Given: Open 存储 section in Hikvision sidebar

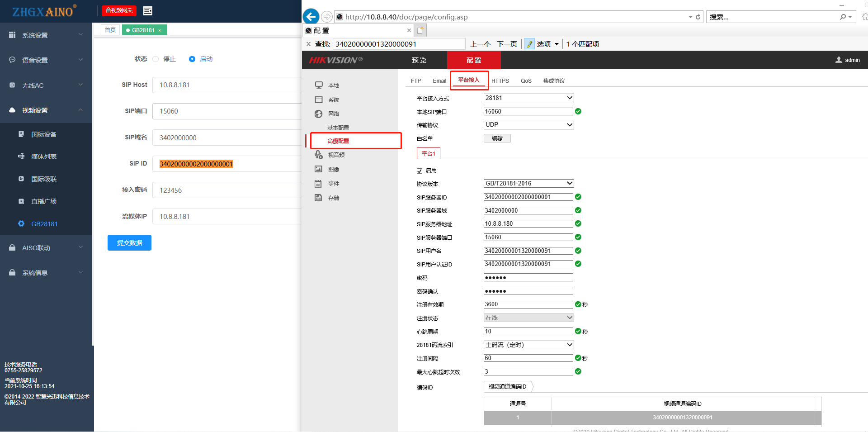Looking at the screenshot, I should click(x=334, y=198).
